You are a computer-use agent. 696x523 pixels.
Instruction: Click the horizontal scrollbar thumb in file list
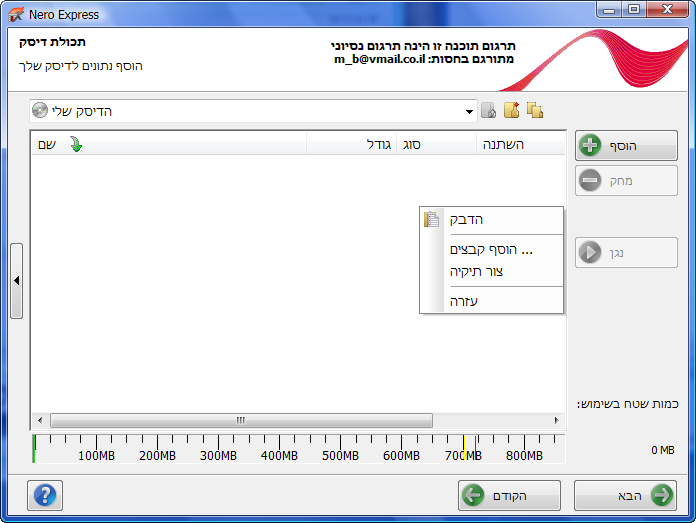(241, 420)
